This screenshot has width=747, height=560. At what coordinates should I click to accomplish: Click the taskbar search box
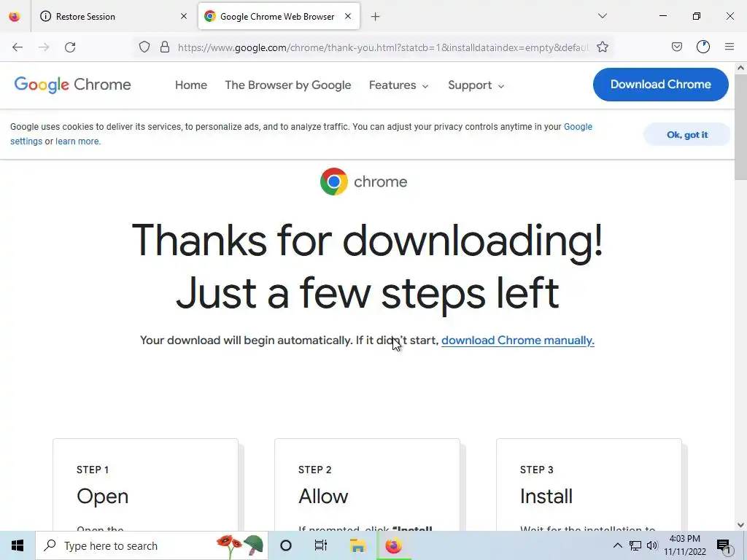click(152, 545)
